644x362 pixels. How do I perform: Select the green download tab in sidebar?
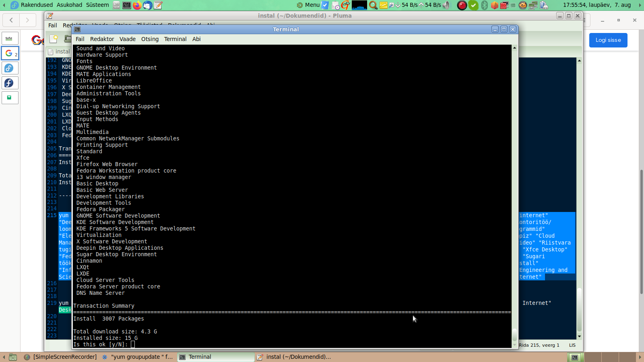point(10,98)
